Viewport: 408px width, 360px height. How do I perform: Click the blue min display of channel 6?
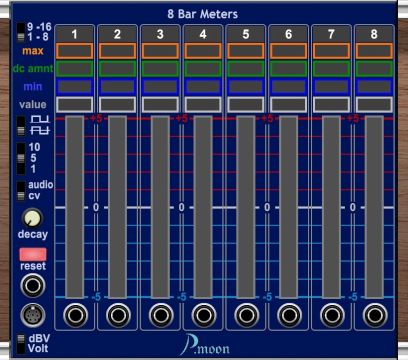(289, 87)
